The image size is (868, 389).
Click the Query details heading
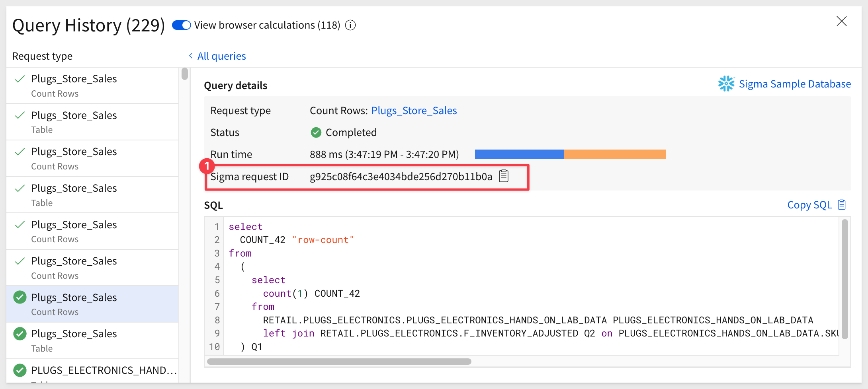coord(235,86)
